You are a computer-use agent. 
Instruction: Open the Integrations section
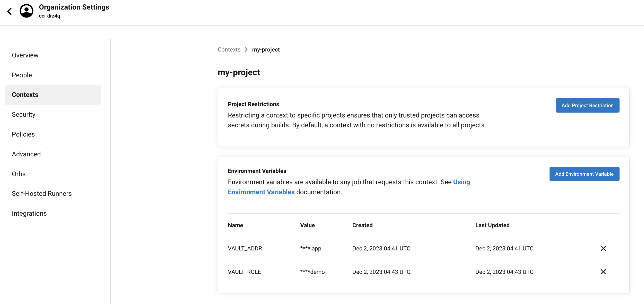pyautogui.click(x=29, y=213)
